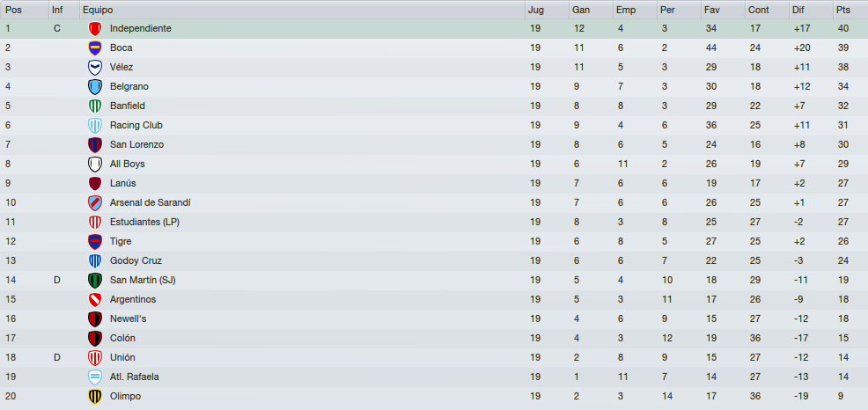868x410 pixels.
Task: Click the Pos column header
Action: click(x=25, y=10)
